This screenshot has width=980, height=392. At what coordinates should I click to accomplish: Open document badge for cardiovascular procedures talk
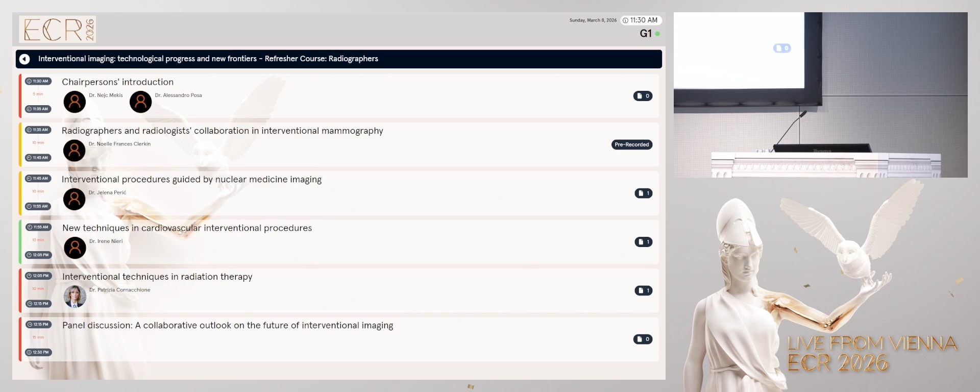point(643,242)
